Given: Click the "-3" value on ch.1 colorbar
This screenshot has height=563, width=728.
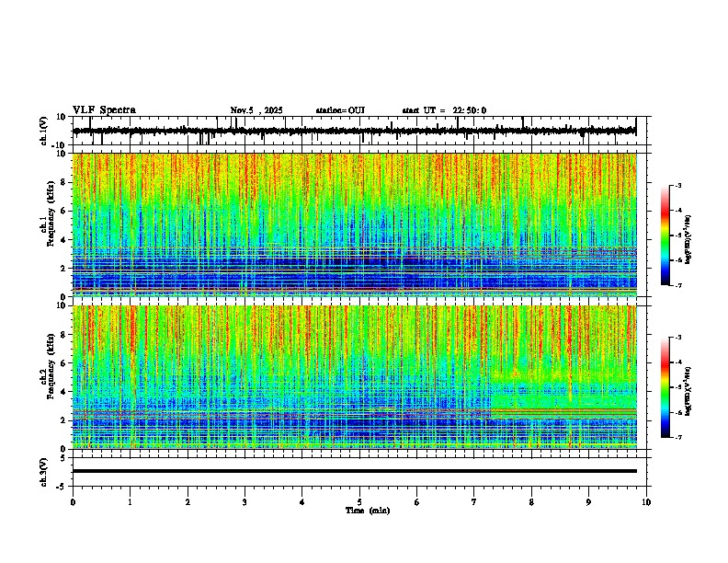Looking at the screenshot, I should pyautogui.click(x=678, y=185).
